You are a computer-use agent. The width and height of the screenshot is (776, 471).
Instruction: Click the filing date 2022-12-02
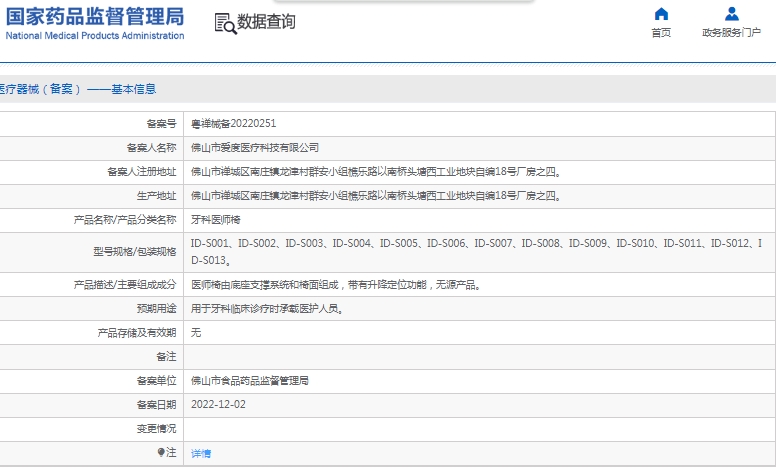218,404
